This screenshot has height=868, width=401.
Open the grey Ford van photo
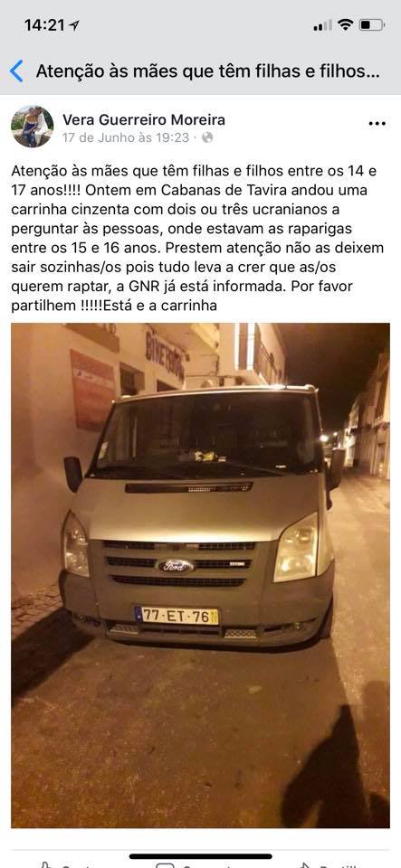pos(201,575)
